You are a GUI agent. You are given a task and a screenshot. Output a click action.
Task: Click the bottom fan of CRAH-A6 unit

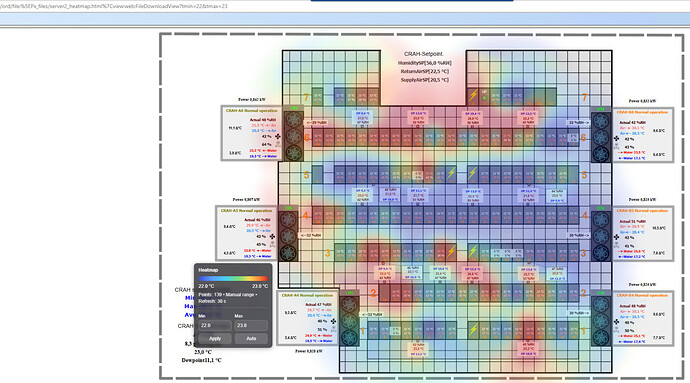(x=294, y=152)
